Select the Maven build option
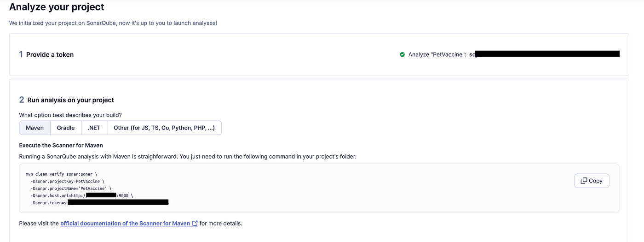 click(35, 128)
